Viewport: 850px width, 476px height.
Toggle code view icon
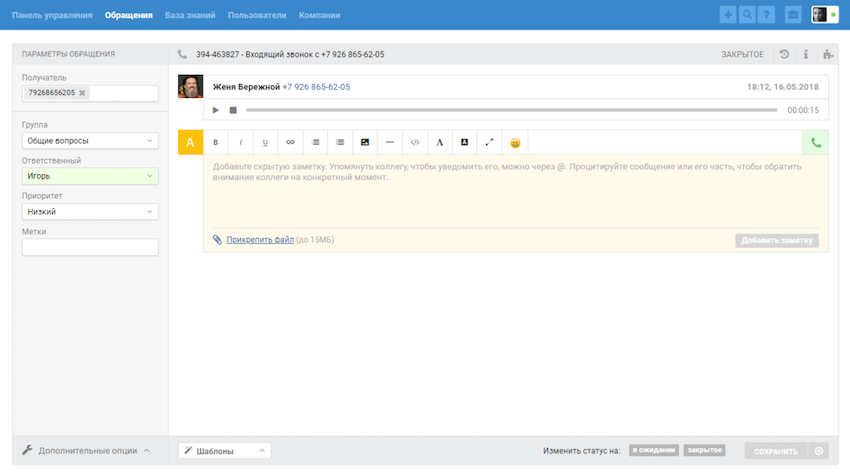point(415,143)
